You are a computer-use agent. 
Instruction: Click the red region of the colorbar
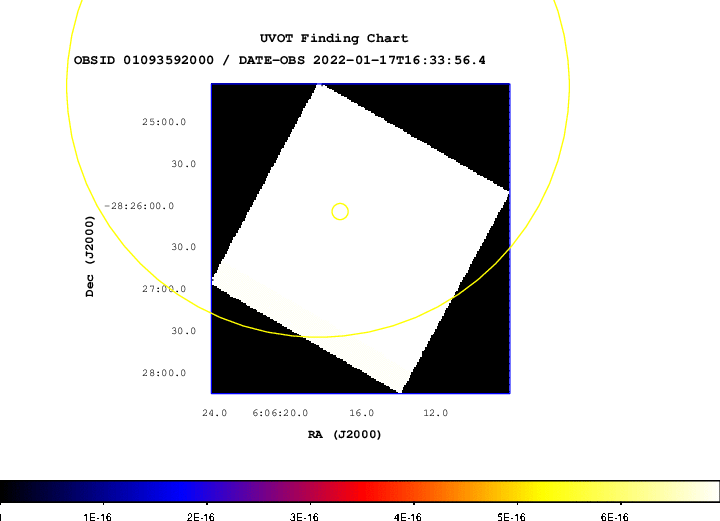363,491
